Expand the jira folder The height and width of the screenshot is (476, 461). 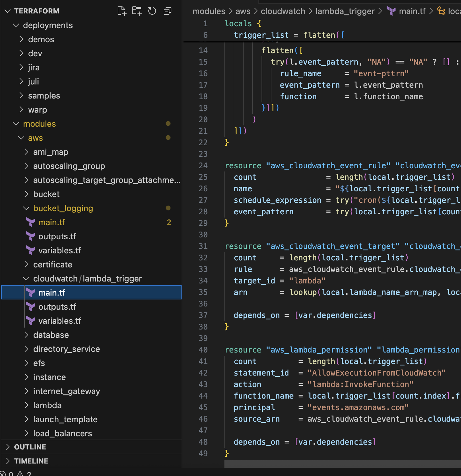[21, 67]
